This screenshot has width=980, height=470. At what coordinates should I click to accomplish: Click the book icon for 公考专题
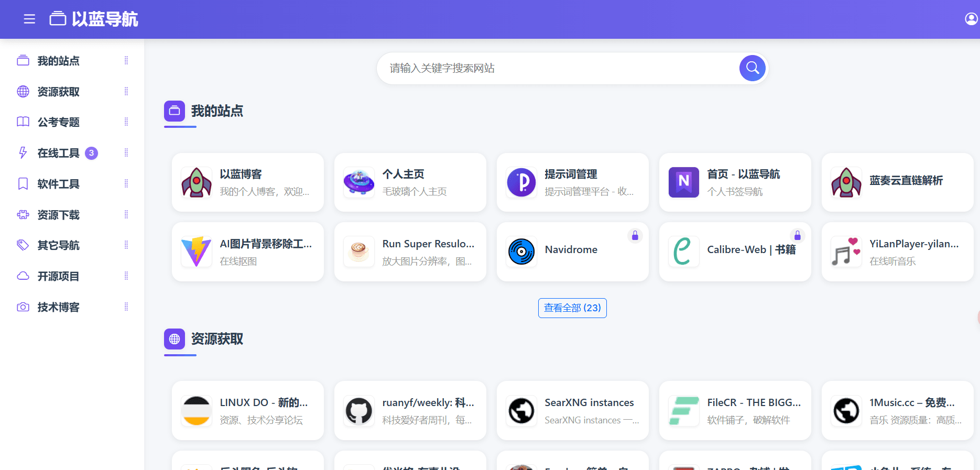click(x=23, y=122)
